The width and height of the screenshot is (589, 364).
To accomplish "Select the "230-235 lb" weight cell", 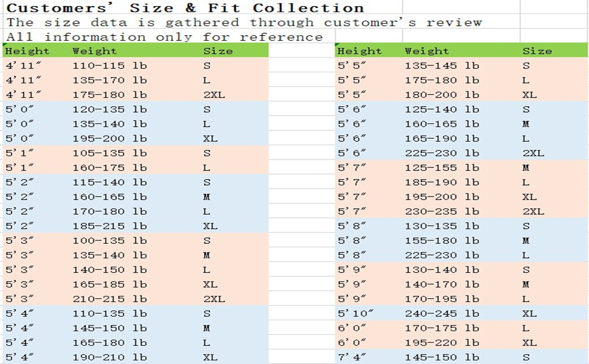I will [x=442, y=211].
